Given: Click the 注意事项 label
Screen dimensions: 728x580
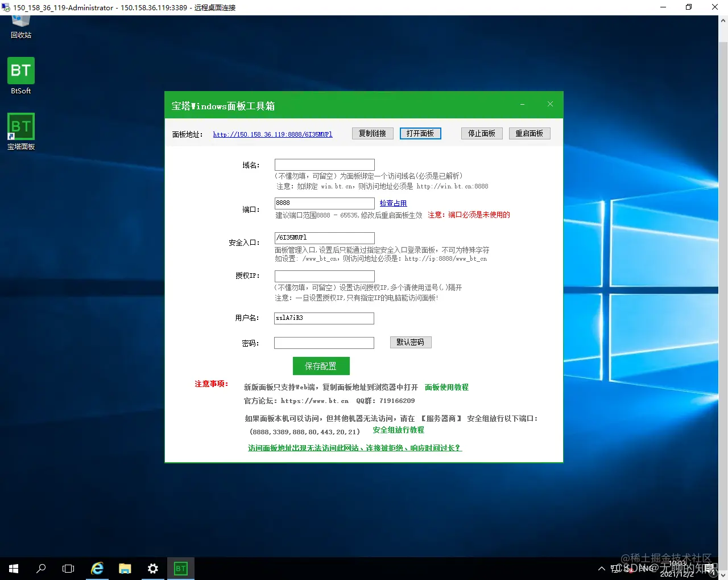Looking at the screenshot, I should [x=211, y=384].
